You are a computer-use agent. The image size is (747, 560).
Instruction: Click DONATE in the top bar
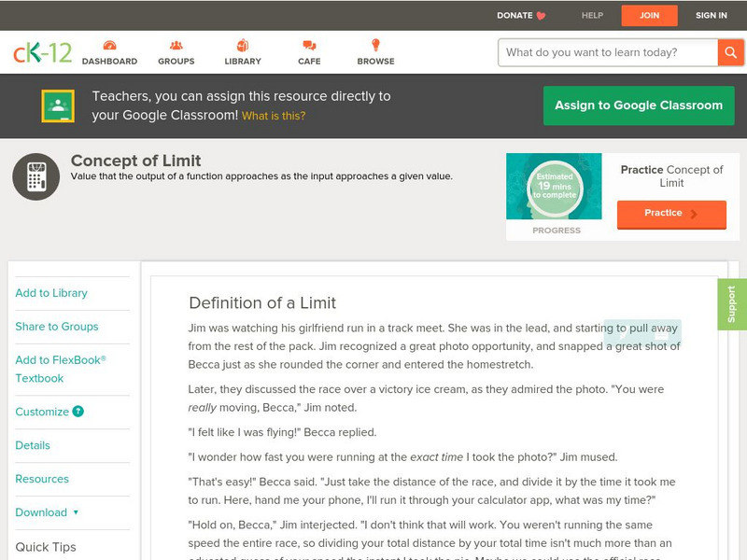click(514, 15)
